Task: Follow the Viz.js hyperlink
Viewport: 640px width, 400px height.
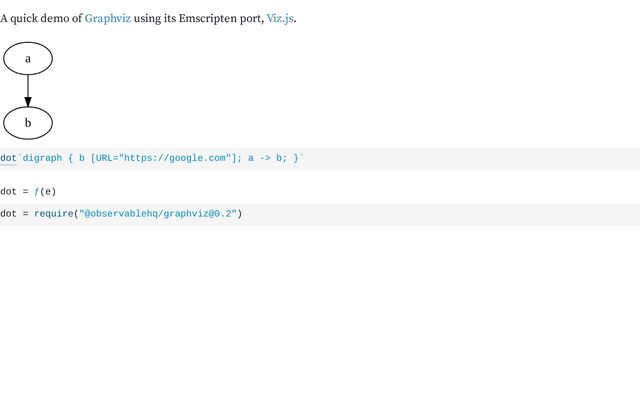Action: (280, 18)
